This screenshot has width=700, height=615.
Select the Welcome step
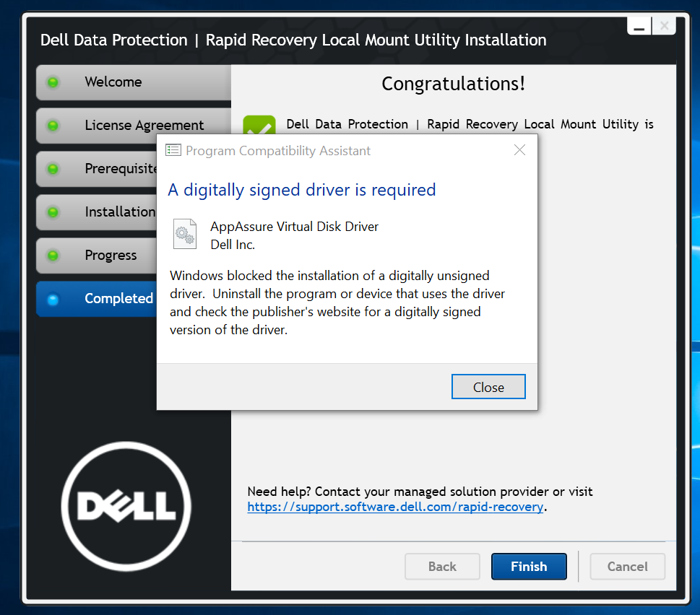(x=134, y=82)
